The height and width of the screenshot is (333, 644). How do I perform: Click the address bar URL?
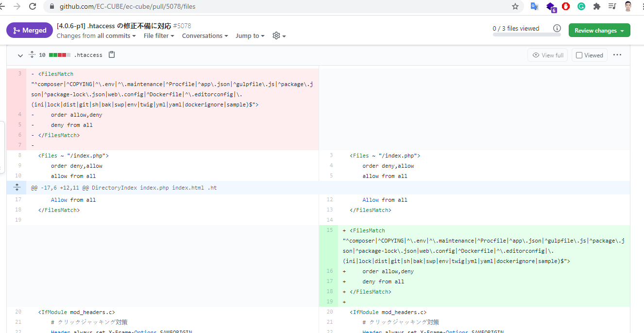point(128,7)
